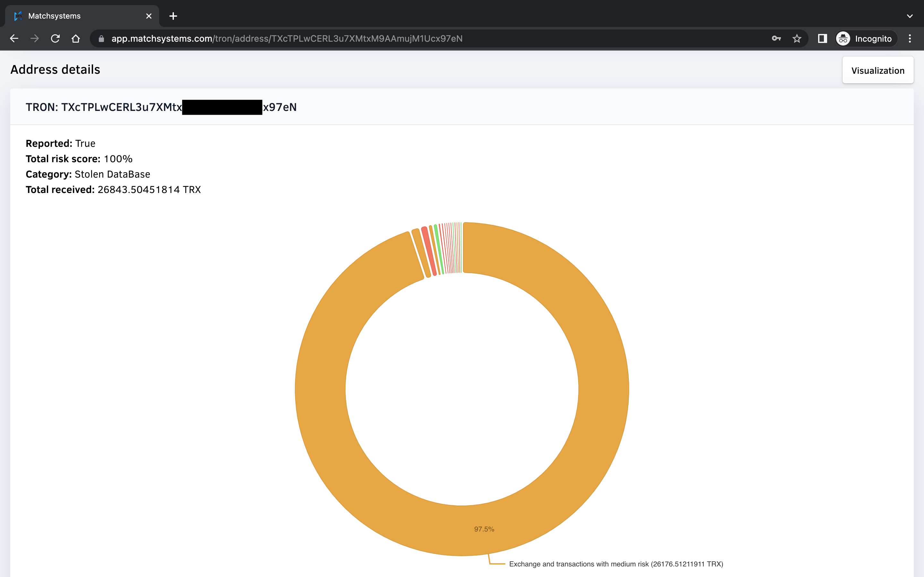The image size is (924, 577).
Task: Click the medium risk exchange chart label
Action: (x=615, y=564)
